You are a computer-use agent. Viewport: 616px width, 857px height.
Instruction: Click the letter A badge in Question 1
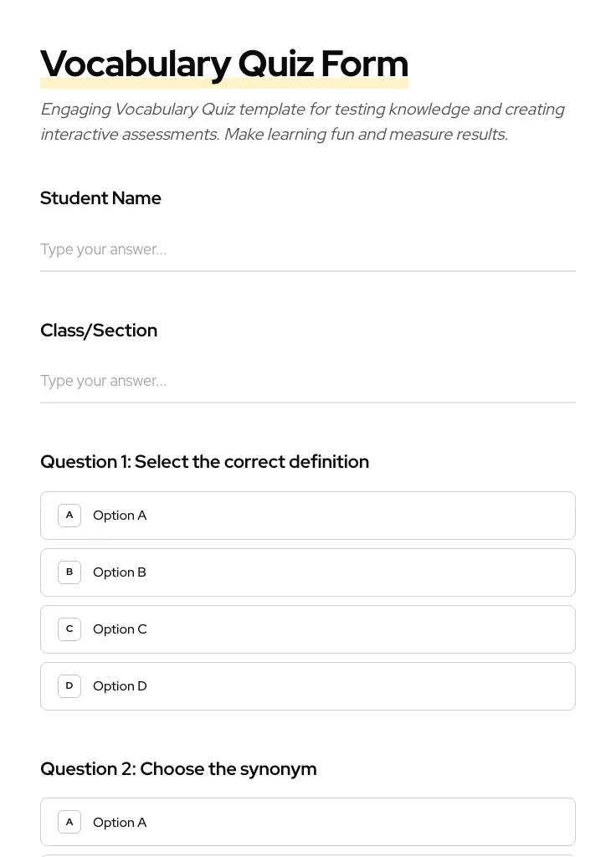click(x=69, y=516)
